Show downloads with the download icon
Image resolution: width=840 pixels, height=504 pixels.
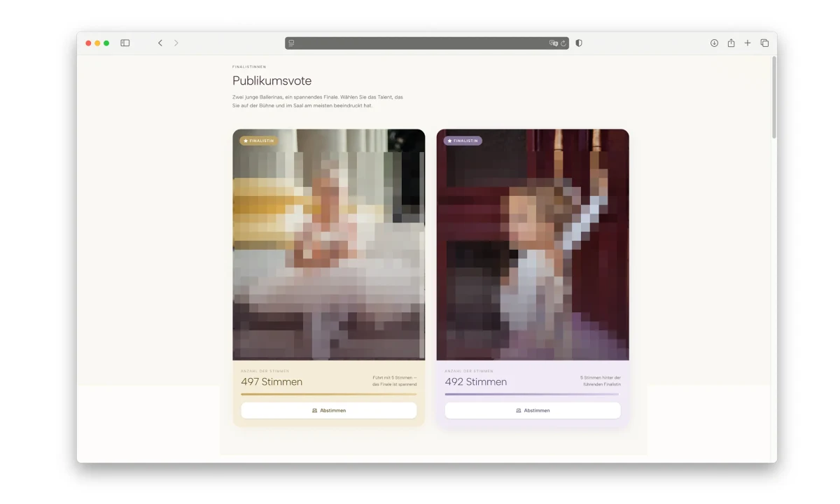[714, 43]
